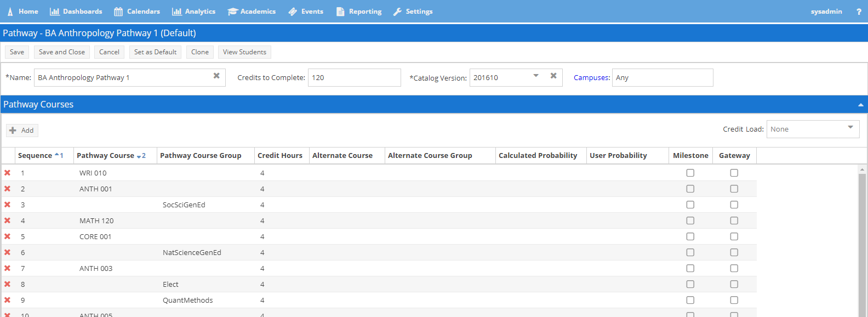
Task: Check Gateway for ANTH 001
Action: (734, 189)
